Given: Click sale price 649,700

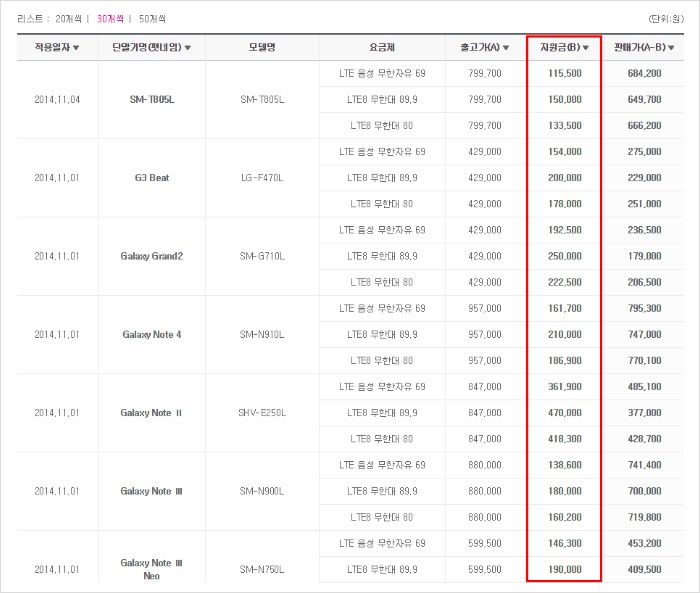Looking at the screenshot, I should [x=644, y=100].
